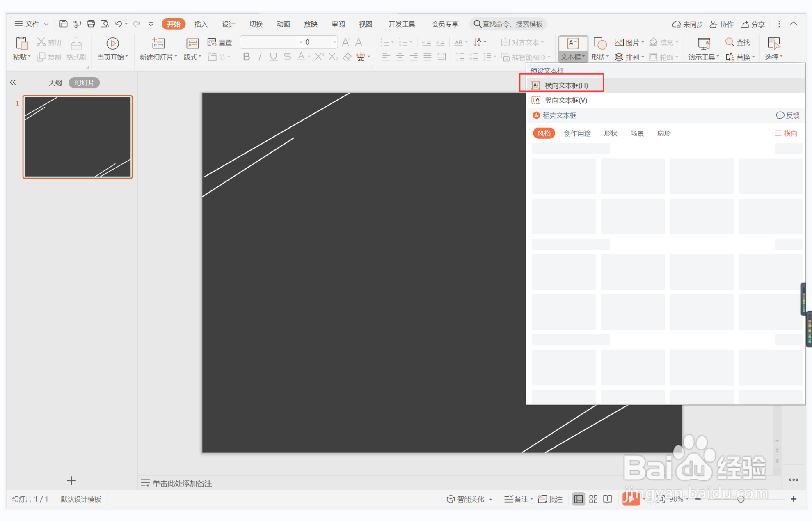The image size is (812, 521).
Task: Click the Italic formatting icon
Action: pos(260,57)
